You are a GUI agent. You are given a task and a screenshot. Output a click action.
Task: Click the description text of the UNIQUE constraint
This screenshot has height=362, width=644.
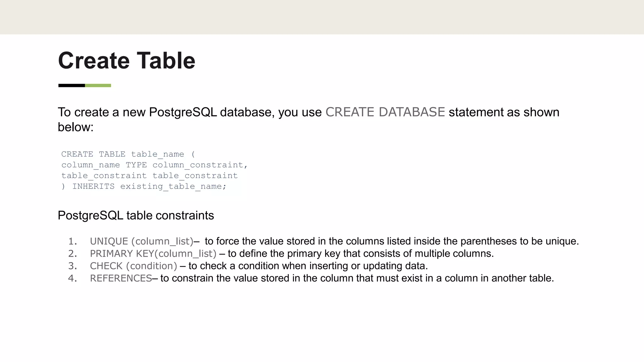pyautogui.click(x=391, y=241)
